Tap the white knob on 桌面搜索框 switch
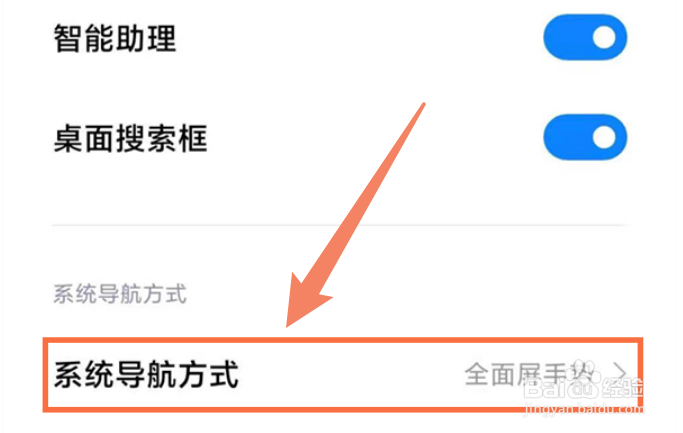 click(604, 137)
